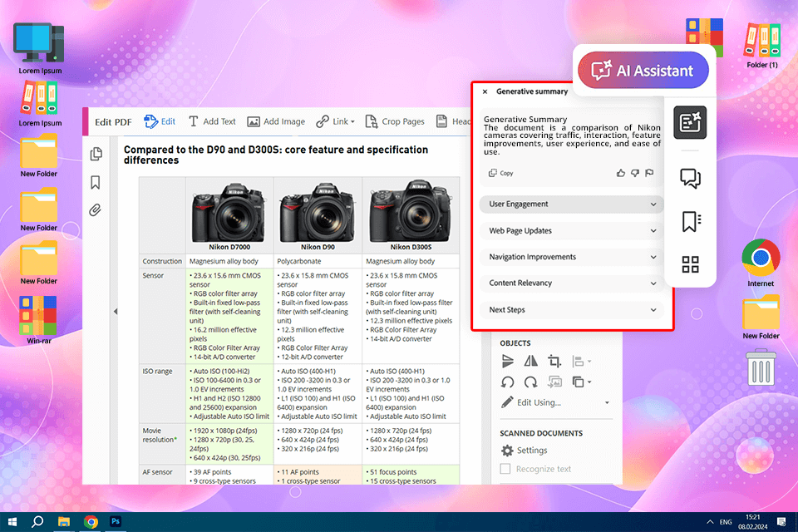Select the Win-rar desktop icon
The height and width of the screenshot is (532, 798).
[38, 320]
